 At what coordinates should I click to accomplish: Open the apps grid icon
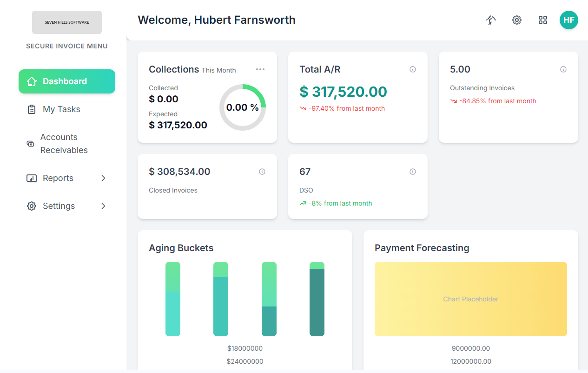543,20
